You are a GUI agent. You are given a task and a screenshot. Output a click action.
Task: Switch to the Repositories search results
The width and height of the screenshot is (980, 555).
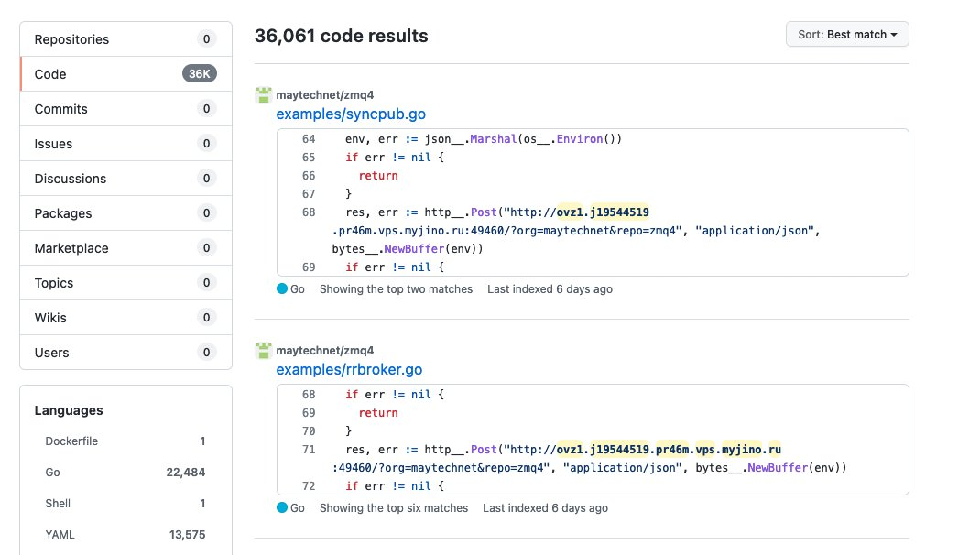pos(72,39)
